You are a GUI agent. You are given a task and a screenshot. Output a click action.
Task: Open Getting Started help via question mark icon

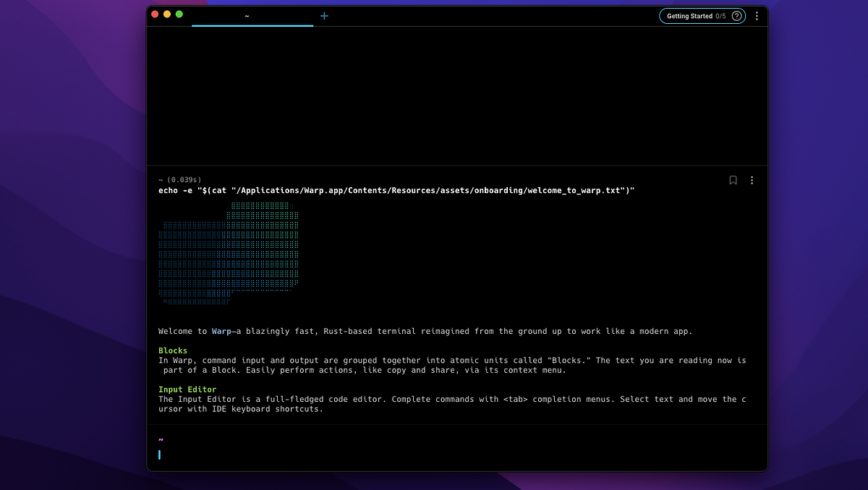pyautogui.click(x=736, y=15)
